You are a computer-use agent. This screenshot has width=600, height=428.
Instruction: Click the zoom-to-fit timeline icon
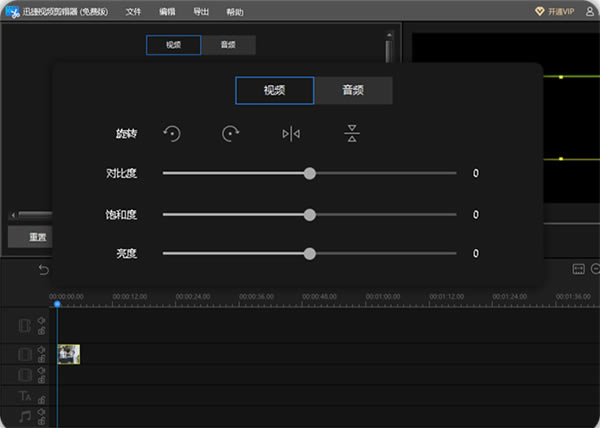(577, 269)
